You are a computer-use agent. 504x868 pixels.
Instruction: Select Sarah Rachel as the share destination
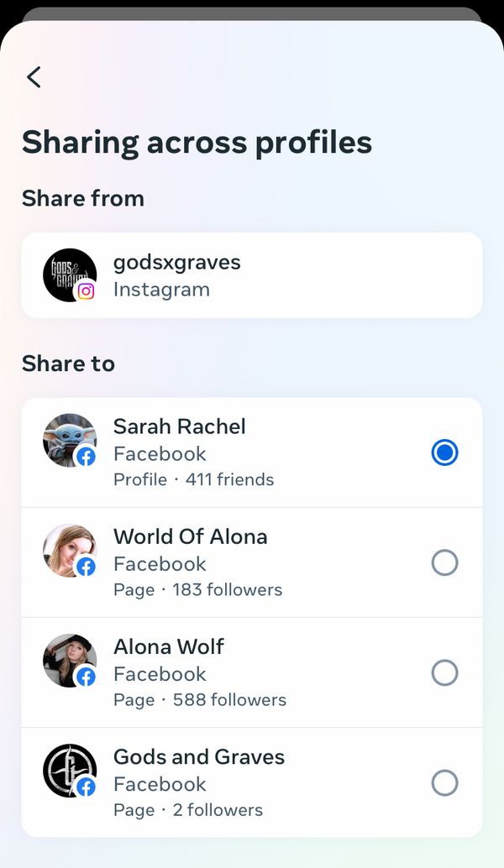click(x=444, y=452)
